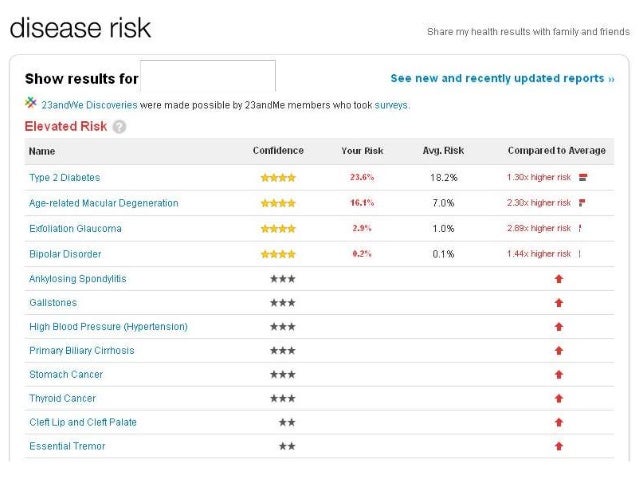Click the red arrow in Essential Tremor row
This screenshot has width=638, height=479.
pyautogui.click(x=558, y=447)
